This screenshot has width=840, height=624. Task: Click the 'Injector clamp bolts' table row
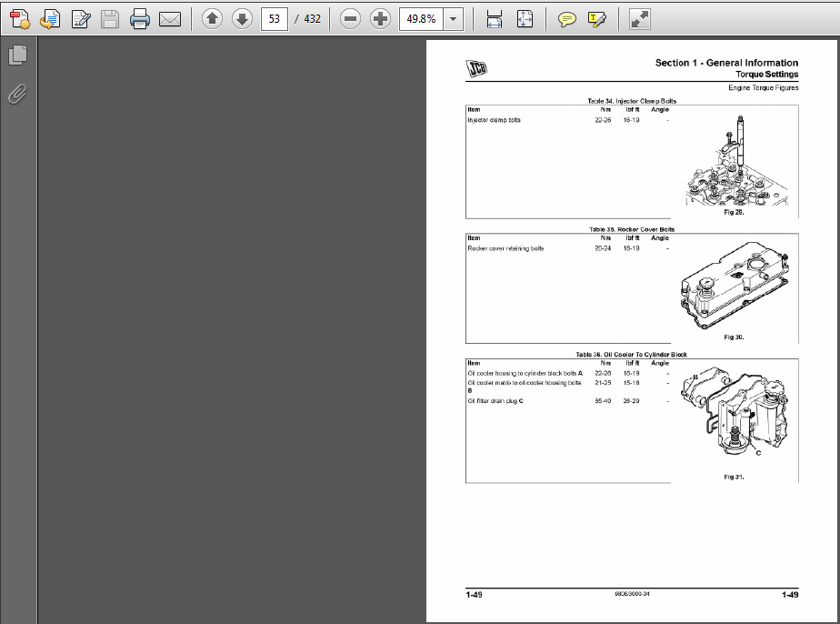pos(568,120)
